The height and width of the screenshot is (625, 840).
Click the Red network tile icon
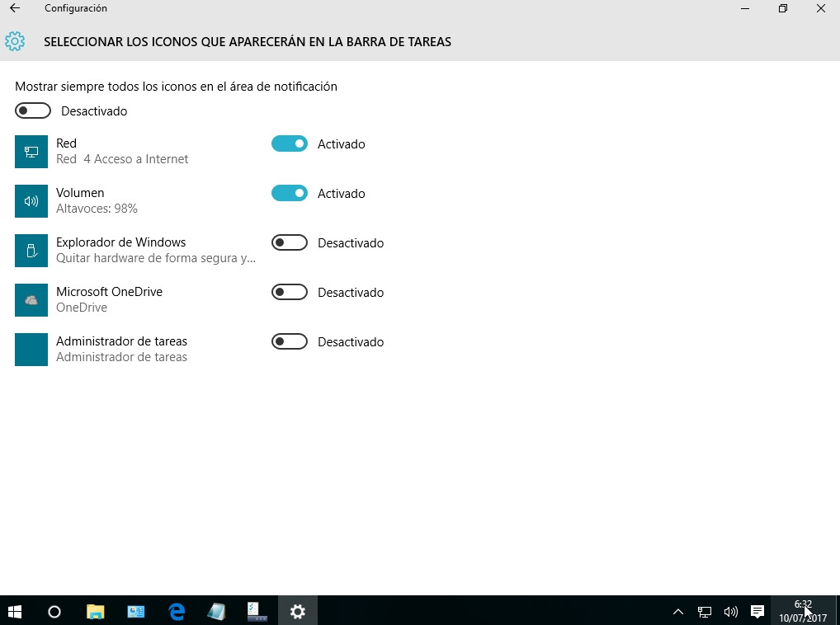coord(31,152)
